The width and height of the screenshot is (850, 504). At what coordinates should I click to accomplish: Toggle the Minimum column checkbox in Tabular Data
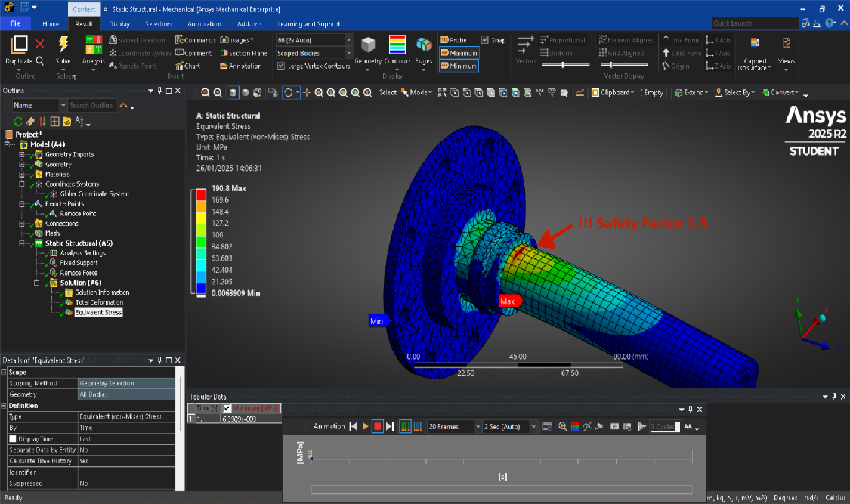pos(227,408)
